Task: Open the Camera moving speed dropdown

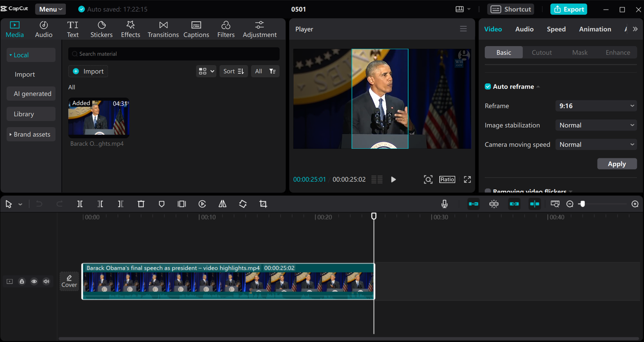Action: (x=596, y=144)
